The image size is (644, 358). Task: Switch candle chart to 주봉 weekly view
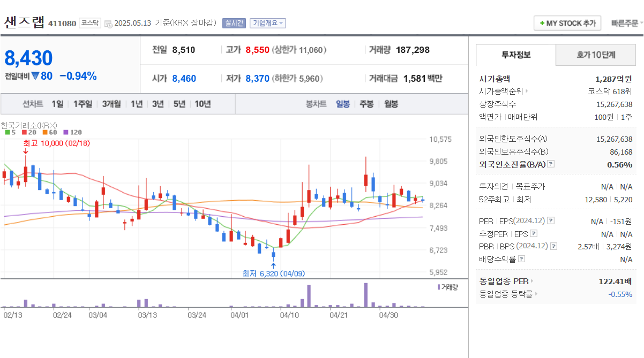click(x=366, y=104)
